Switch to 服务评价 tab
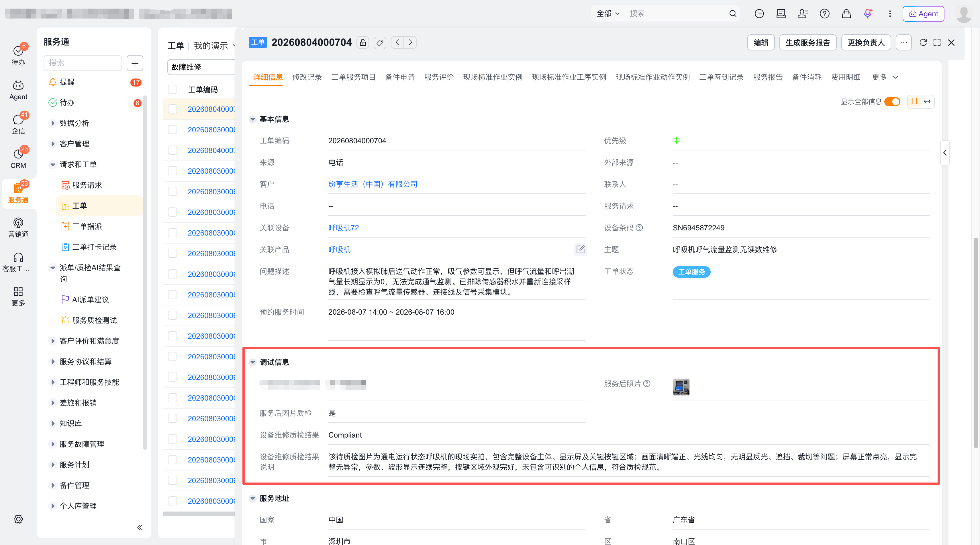 point(438,77)
